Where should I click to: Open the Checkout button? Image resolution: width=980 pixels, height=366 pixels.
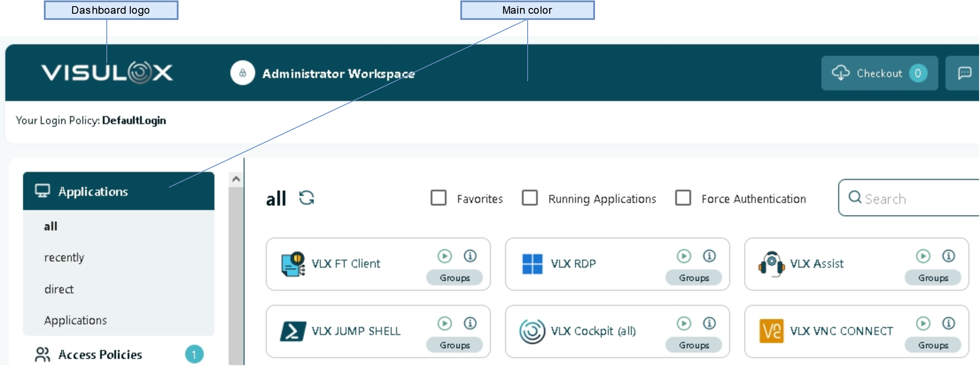[x=879, y=73]
